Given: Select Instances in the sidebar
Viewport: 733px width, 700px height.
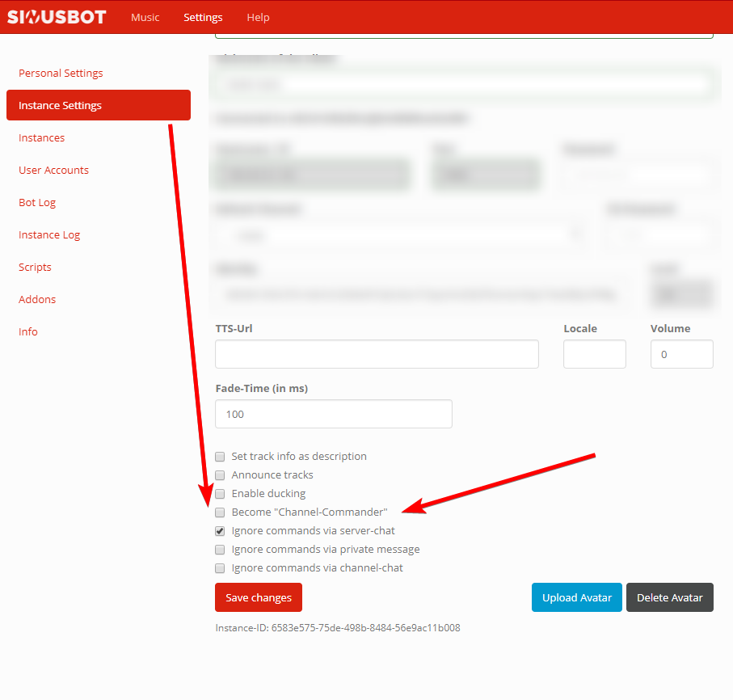Looking at the screenshot, I should pyautogui.click(x=41, y=137).
